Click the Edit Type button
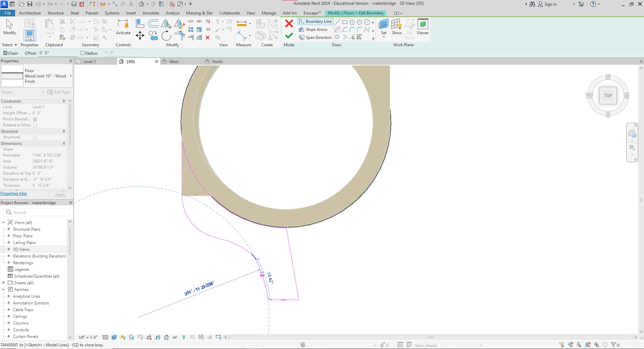 pos(59,92)
